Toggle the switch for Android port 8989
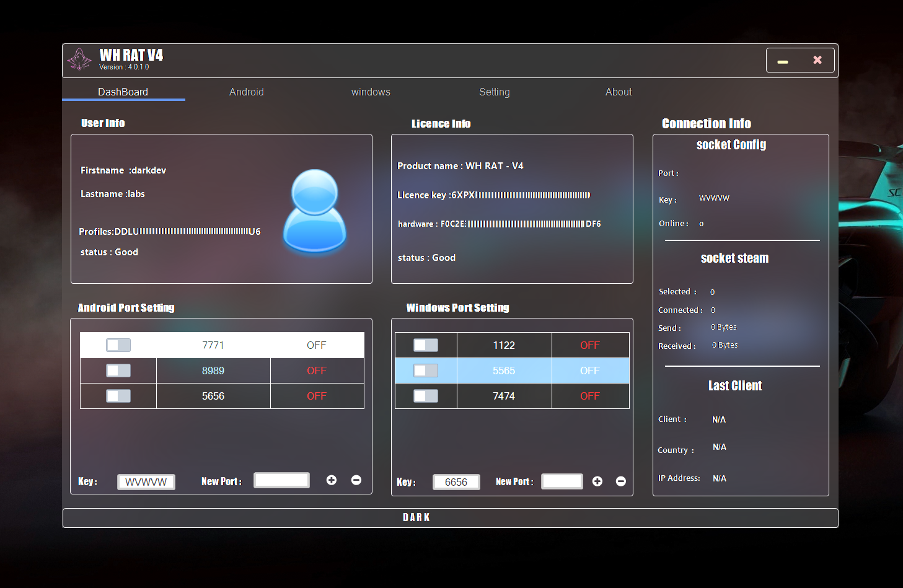The width and height of the screenshot is (903, 588). click(x=118, y=371)
